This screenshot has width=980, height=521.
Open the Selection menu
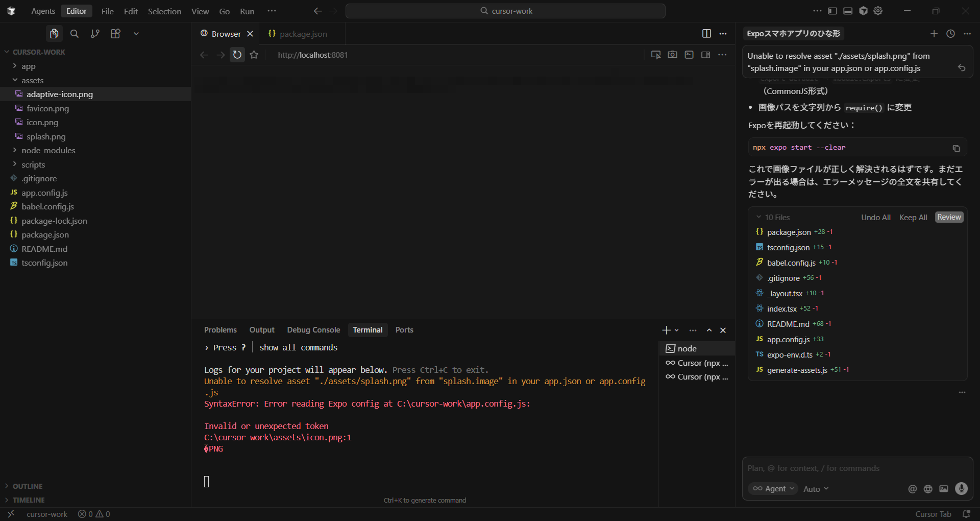(164, 11)
